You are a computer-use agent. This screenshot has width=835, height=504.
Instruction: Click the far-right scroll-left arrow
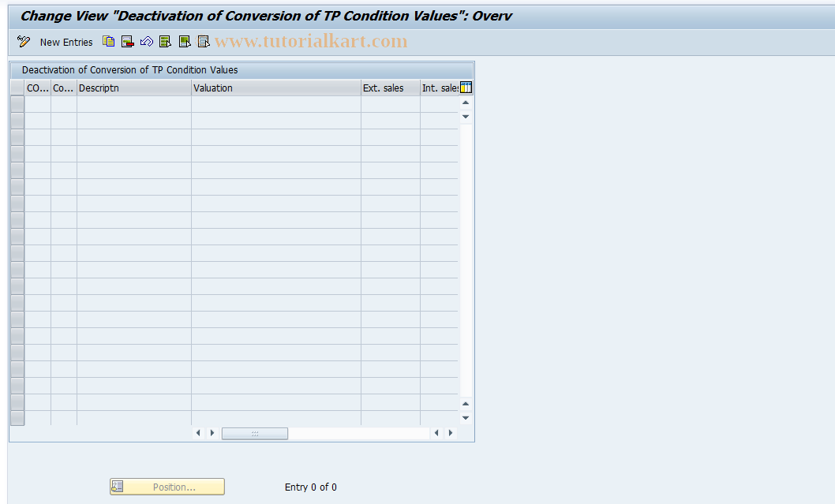(436, 433)
